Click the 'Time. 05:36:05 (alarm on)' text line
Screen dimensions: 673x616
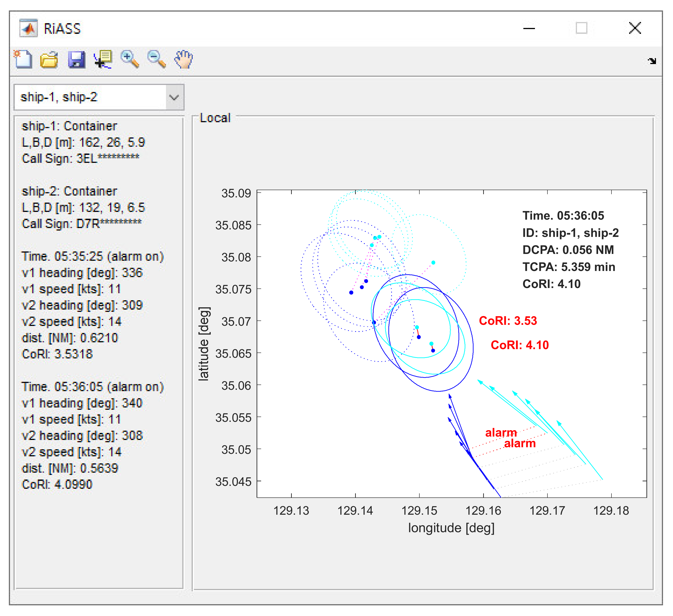coord(92,387)
